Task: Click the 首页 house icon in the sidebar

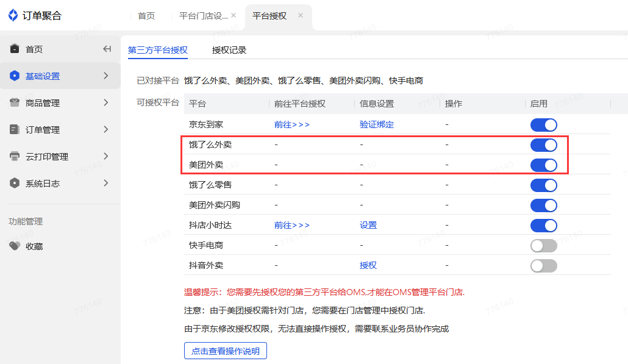Action: (x=15, y=48)
